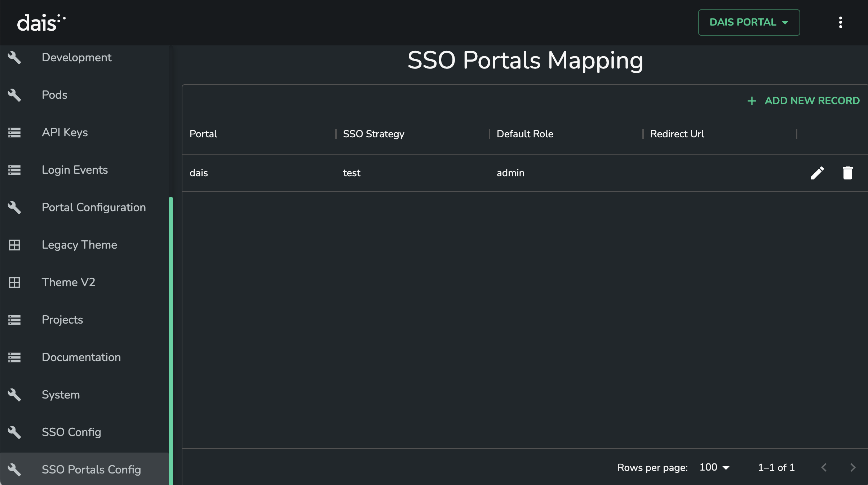Sort by SSO Strategy column header
This screenshot has width=868, height=485.
[x=373, y=134]
